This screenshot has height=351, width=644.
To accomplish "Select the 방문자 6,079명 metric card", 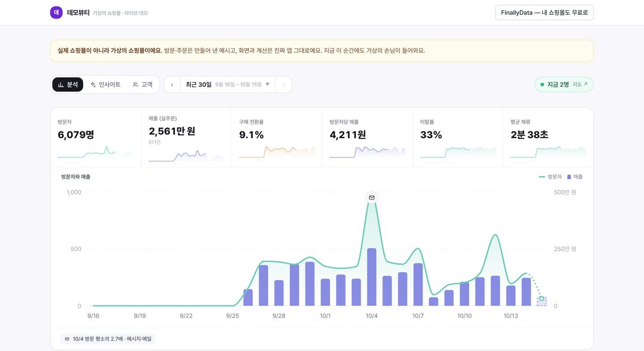I will click(96, 138).
